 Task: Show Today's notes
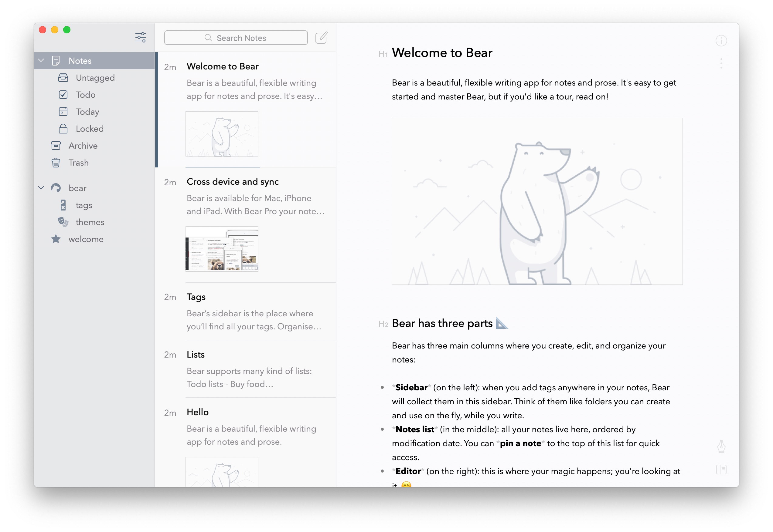tap(87, 112)
